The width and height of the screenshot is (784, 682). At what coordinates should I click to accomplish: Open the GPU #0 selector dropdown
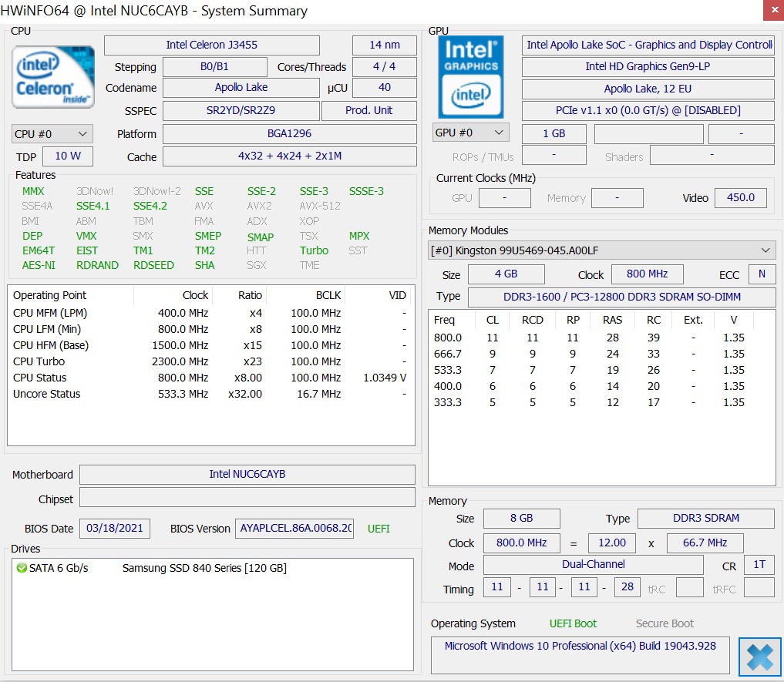click(470, 133)
